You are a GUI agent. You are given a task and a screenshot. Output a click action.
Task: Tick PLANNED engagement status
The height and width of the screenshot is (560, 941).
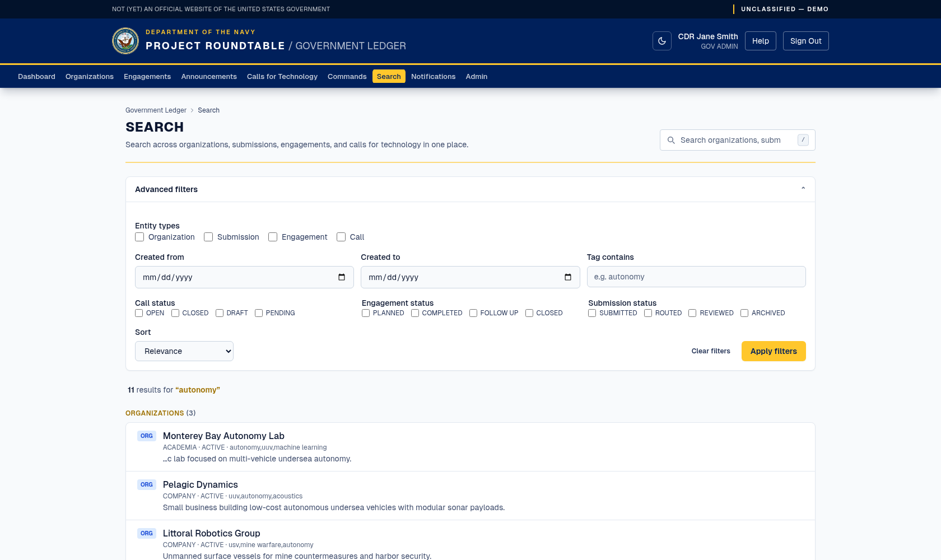point(366,313)
